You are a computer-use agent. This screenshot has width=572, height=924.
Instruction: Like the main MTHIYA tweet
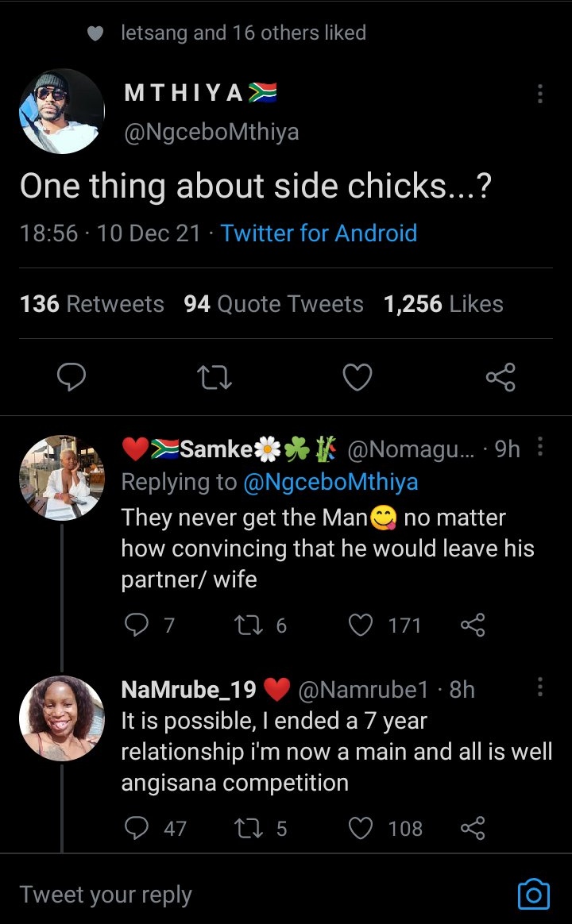point(357,377)
